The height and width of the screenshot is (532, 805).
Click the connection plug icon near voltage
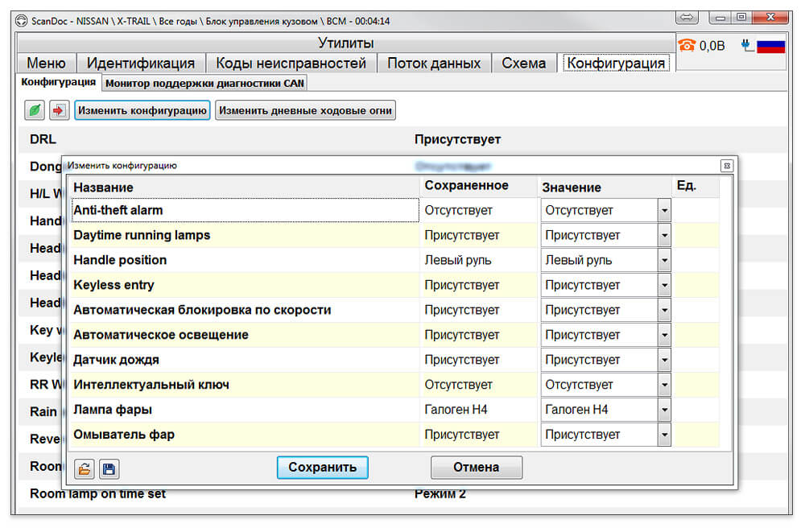747,46
